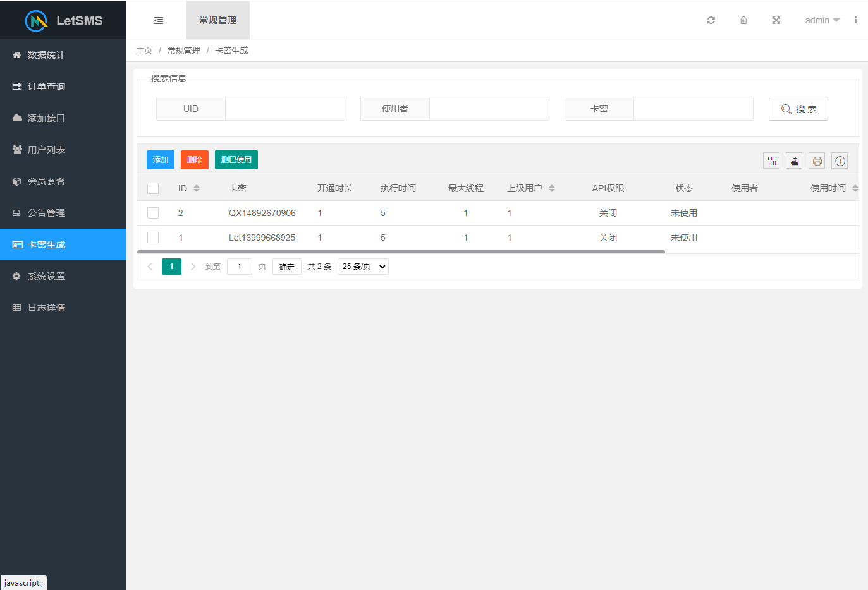
Task: Select the checkbox for card QX14892670906
Action: point(152,213)
